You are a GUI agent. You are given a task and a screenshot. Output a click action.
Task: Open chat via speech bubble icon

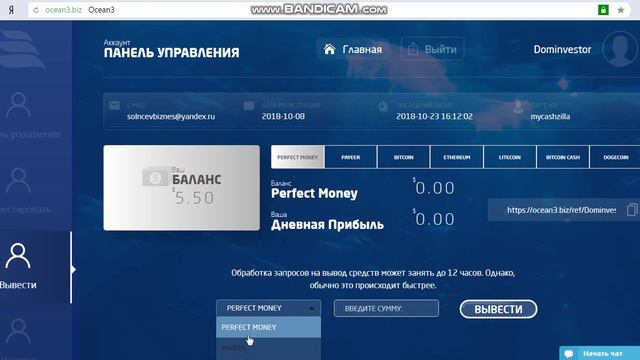pyautogui.click(x=569, y=353)
